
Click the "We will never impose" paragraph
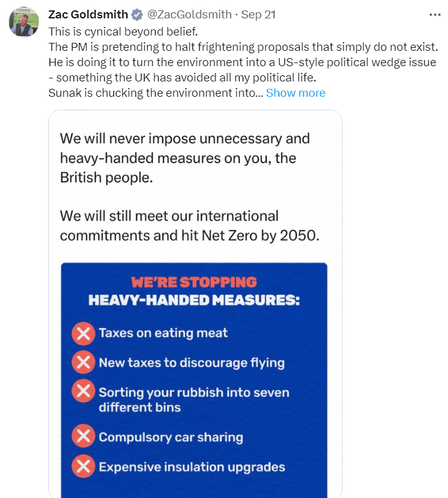click(x=184, y=157)
